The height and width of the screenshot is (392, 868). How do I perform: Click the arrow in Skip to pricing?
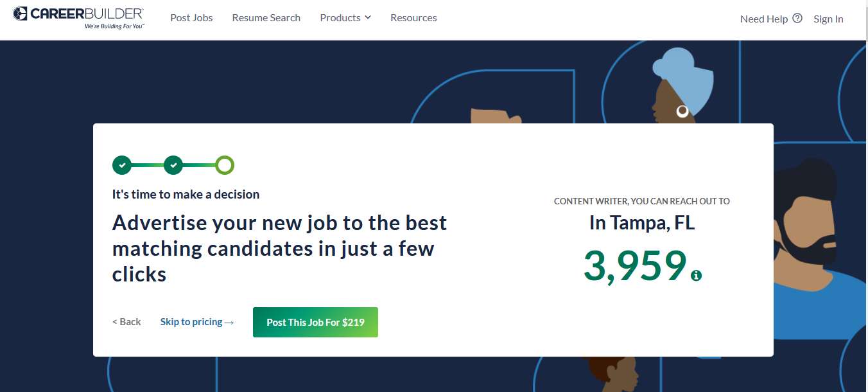pyautogui.click(x=229, y=322)
